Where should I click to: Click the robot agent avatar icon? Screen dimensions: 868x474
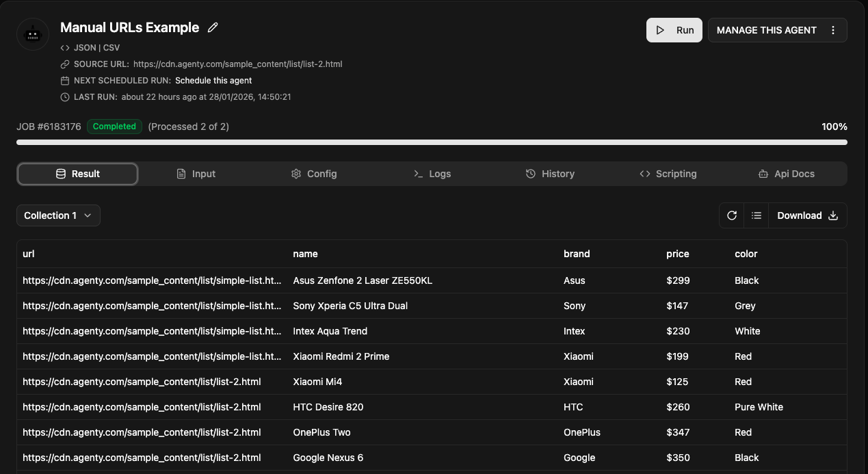[x=33, y=34]
